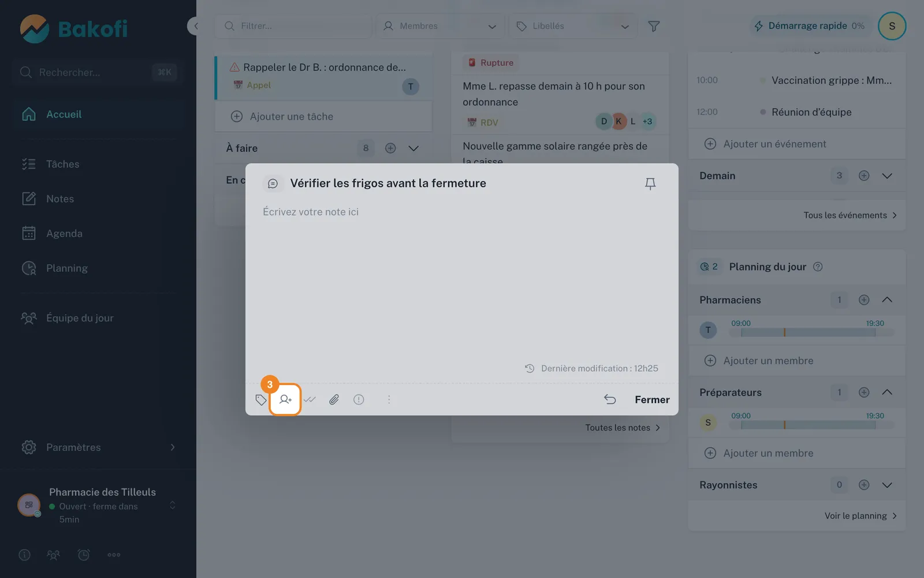Collapse the sidebar with the arrow button
This screenshot has width=924, height=578.
tap(195, 26)
